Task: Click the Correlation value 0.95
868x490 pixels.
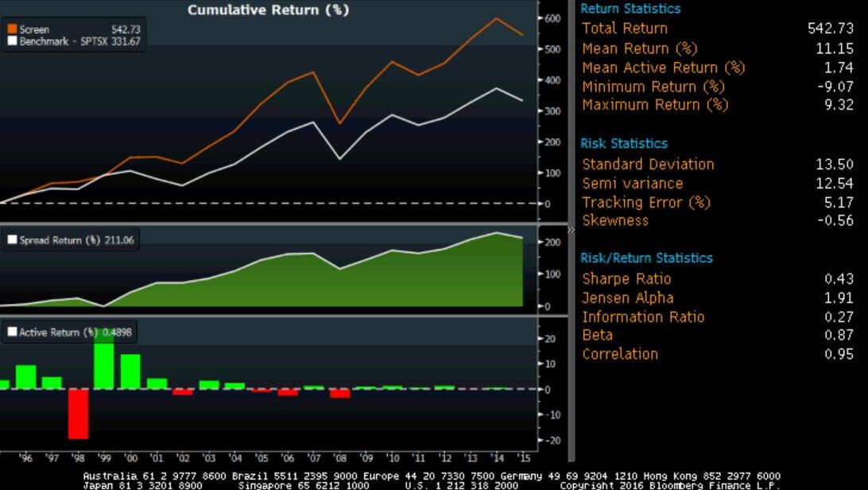Action: 839,354
